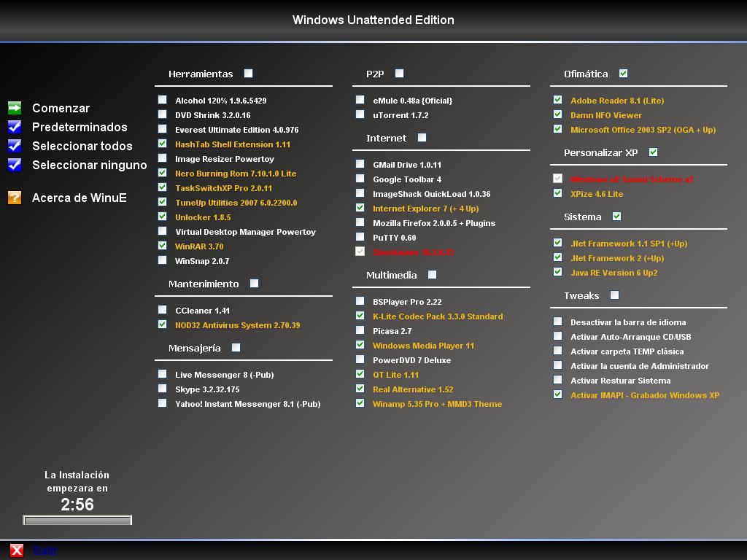
Task: Enable Skype 3.2.32.175
Action: [x=162, y=389]
